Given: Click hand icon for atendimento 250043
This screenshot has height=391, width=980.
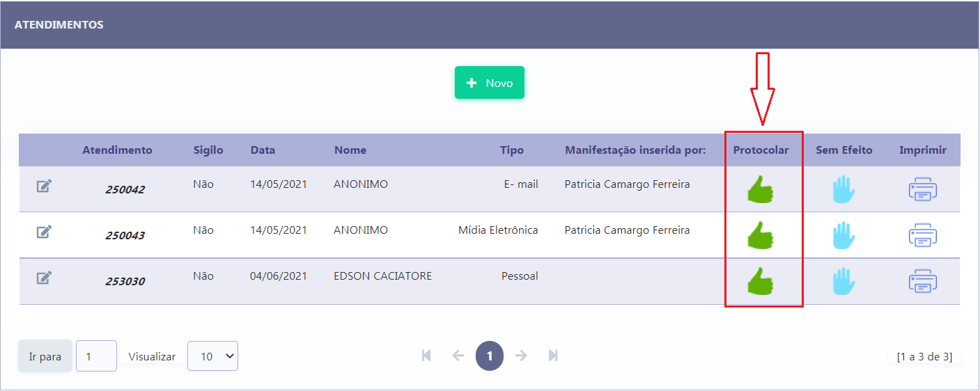Looking at the screenshot, I should pyautogui.click(x=843, y=235).
